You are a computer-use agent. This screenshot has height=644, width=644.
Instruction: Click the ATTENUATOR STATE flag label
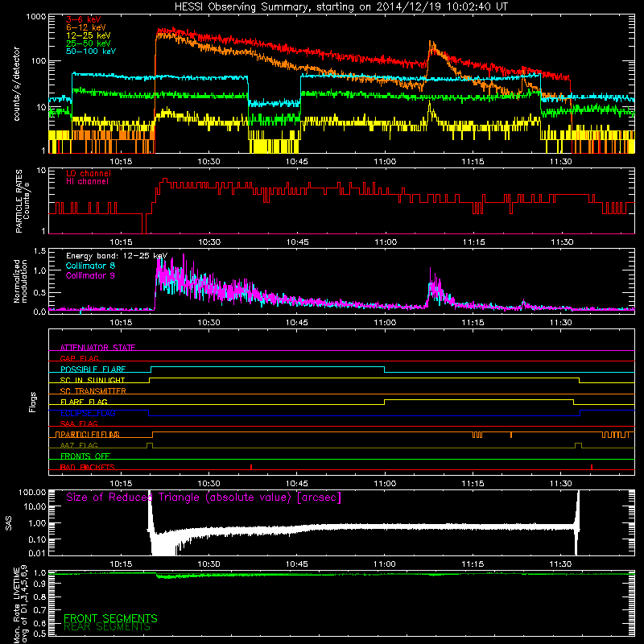click(97, 348)
